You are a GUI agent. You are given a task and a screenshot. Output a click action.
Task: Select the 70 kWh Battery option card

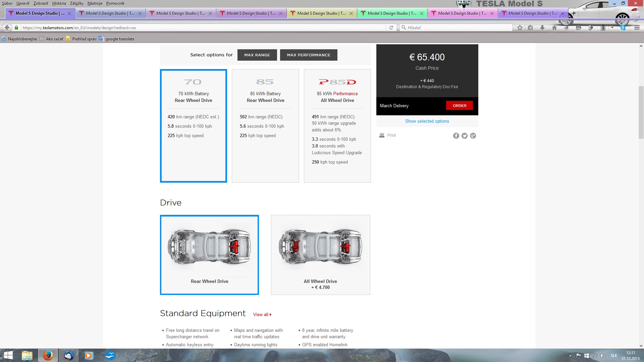(x=194, y=126)
